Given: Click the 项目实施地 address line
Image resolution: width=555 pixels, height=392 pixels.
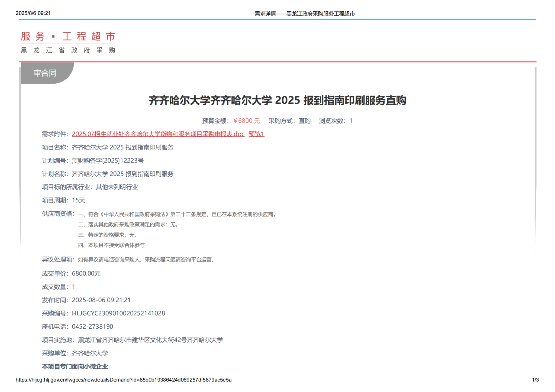Looking at the screenshot, I should tap(132, 340).
